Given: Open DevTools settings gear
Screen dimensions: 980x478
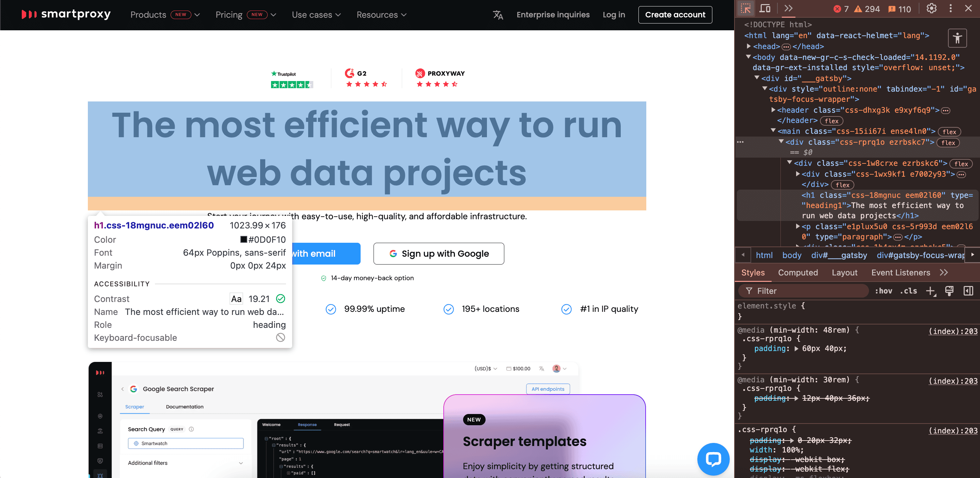Looking at the screenshot, I should 931,9.
